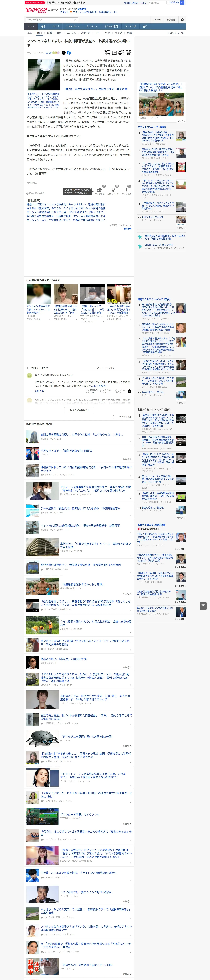Open the ランキング tab
The width and height of the screenshot is (210, 980).
pos(130,27)
